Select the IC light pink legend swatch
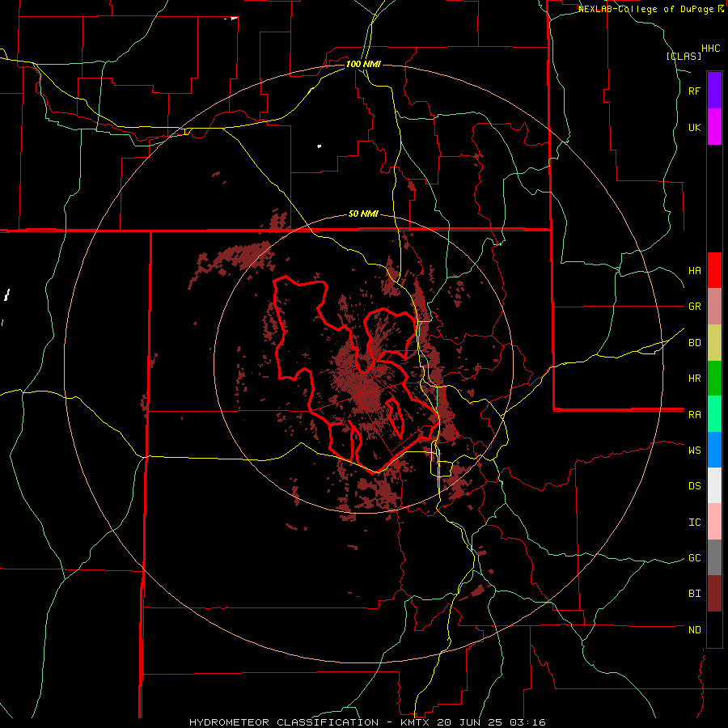Image resolution: width=728 pixels, height=728 pixels. coord(714,522)
